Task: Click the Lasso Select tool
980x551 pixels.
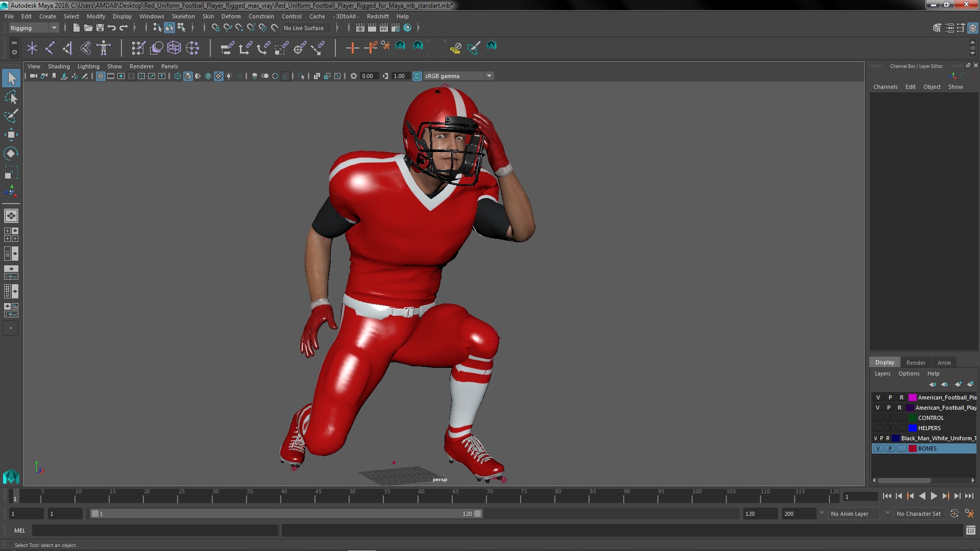Action: pos(11,97)
